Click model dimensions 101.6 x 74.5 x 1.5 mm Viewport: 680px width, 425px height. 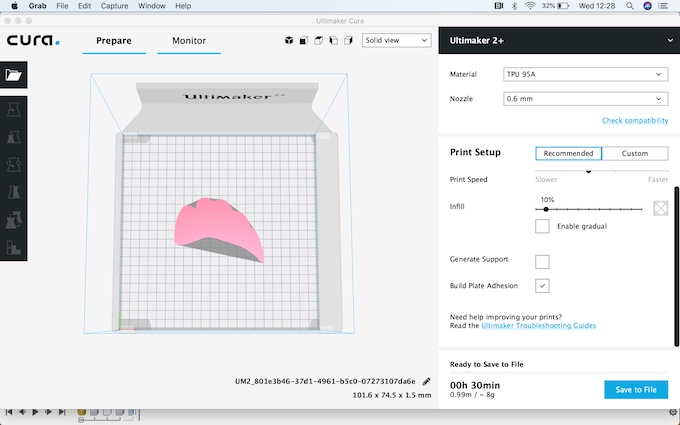pyautogui.click(x=392, y=395)
